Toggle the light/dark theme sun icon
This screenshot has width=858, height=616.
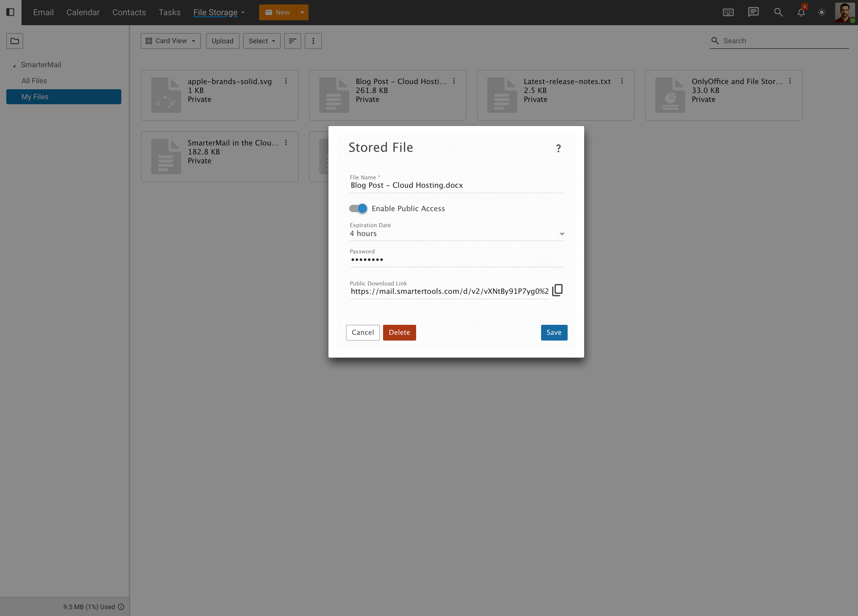click(822, 13)
